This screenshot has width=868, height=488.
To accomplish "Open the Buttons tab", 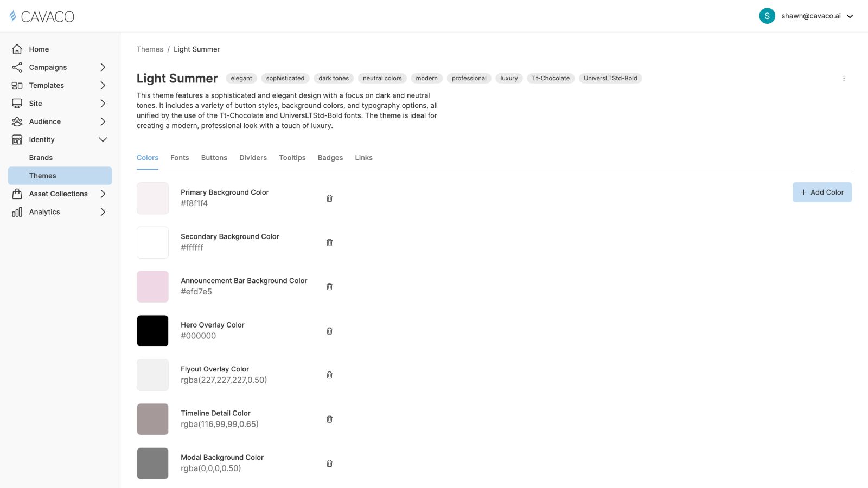I will tap(214, 157).
